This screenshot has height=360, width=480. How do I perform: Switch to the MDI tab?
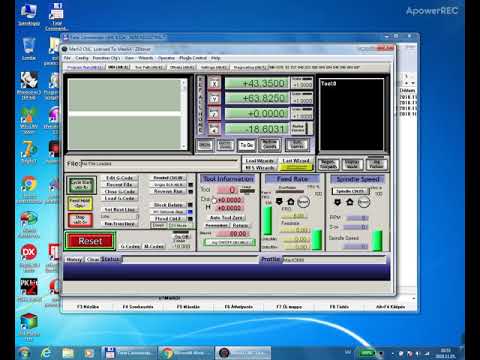pos(119,67)
